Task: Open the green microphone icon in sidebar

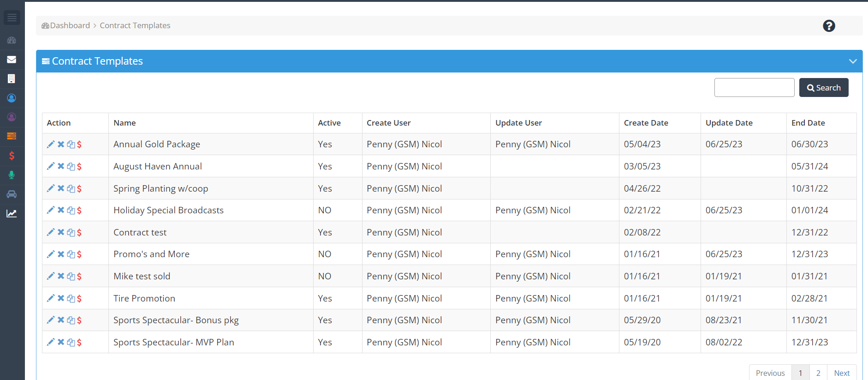Action: [12, 175]
